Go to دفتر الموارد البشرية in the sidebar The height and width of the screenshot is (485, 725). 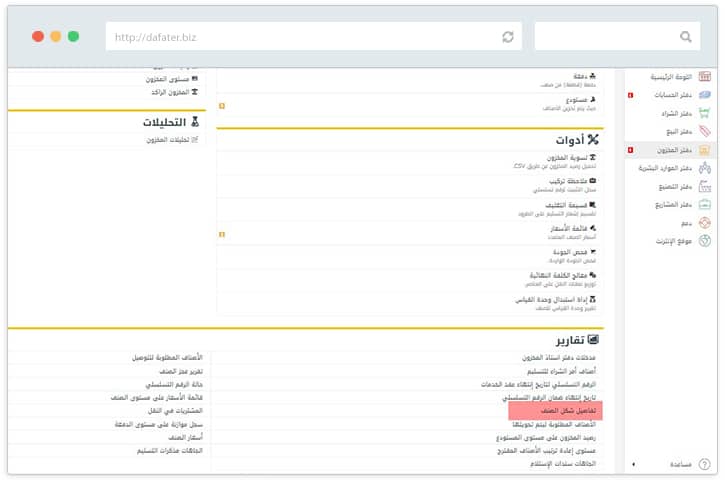click(x=665, y=168)
